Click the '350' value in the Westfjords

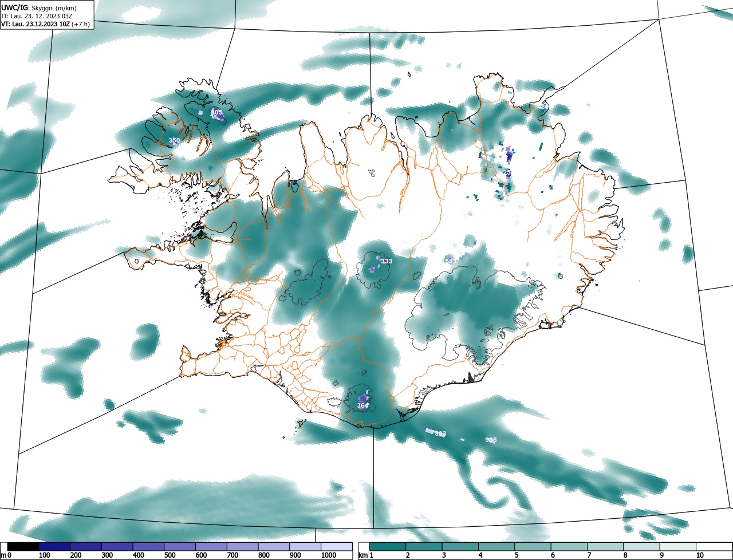pyautogui.click(x=174, y=140)
